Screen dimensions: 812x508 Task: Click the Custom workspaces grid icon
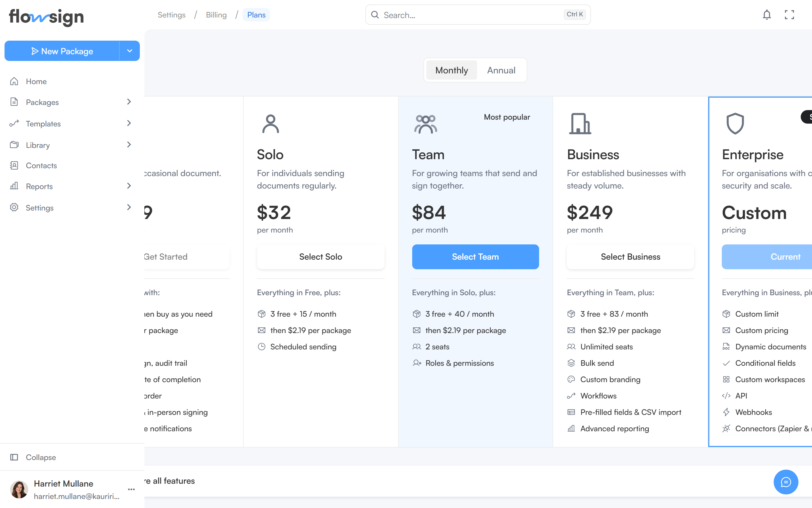click(x=726, y=380)
